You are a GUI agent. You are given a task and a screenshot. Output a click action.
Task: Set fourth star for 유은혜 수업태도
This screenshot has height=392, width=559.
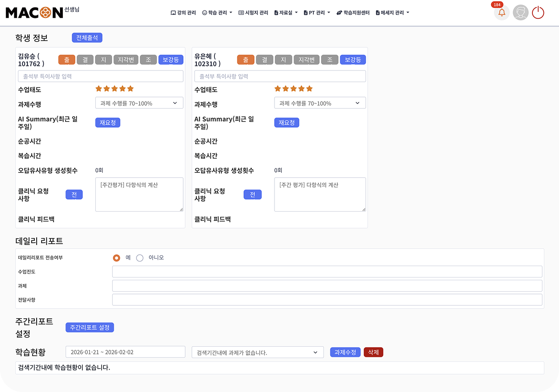pyautogui.click(x=301, y=89)
